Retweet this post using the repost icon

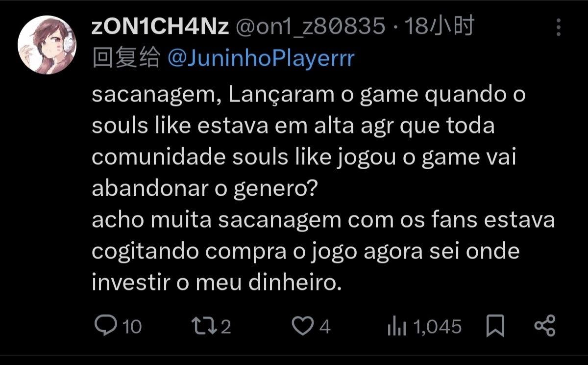pos(205,326)
